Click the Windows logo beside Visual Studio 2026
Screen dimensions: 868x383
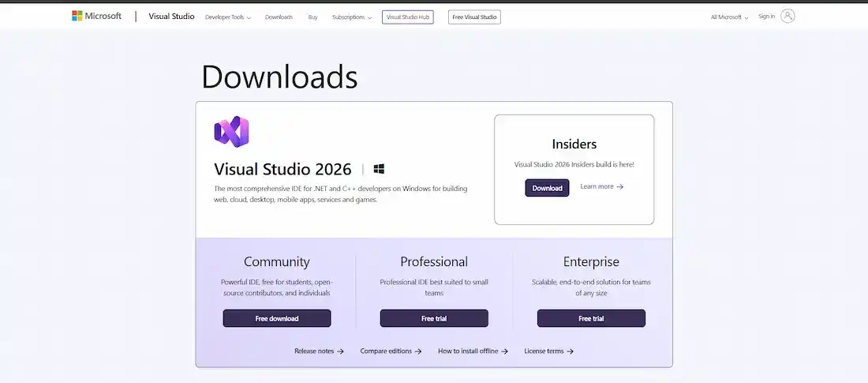380,169
